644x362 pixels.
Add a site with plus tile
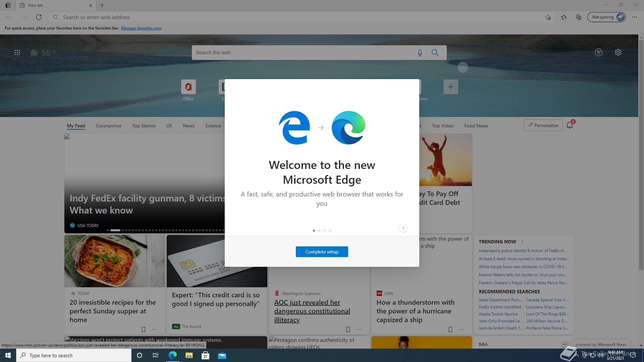(x=450, y=87)
